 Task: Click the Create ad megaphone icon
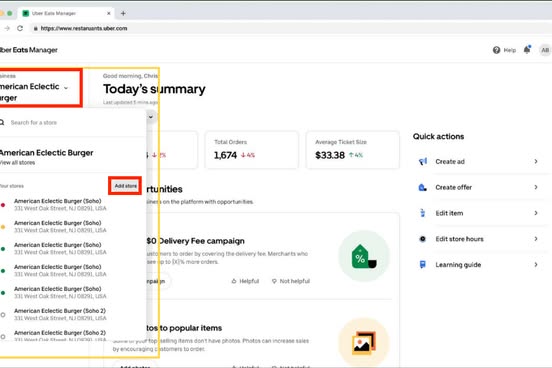click(x=423, y=162)
